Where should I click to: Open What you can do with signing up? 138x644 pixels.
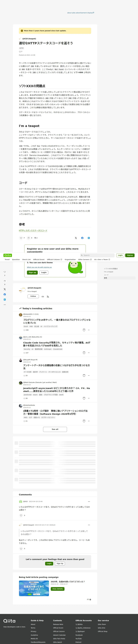(39, 267)
